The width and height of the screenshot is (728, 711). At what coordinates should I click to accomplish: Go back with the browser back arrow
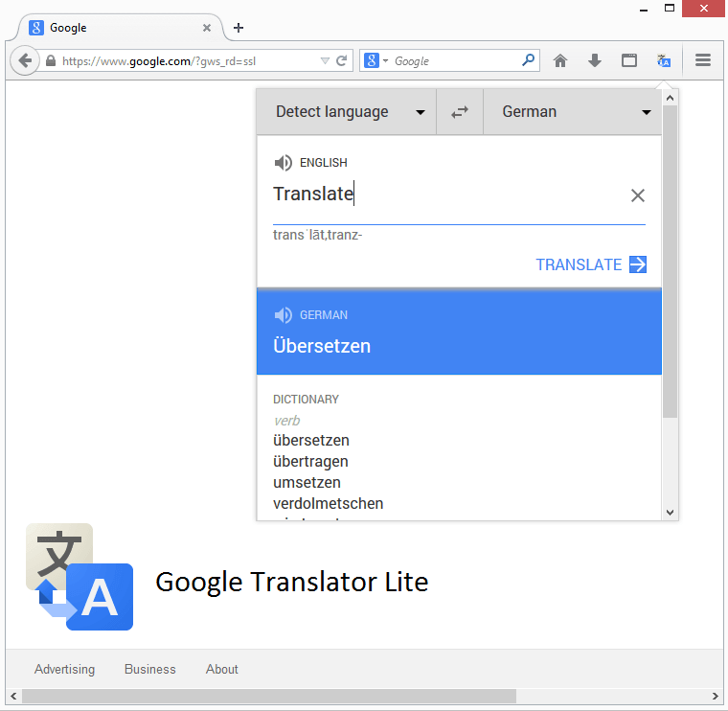(25, 60)
